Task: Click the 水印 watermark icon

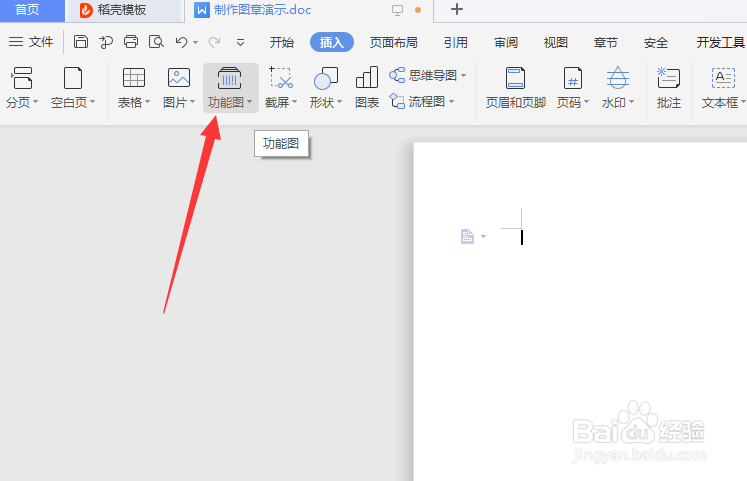Action: (x=617, y=78)
